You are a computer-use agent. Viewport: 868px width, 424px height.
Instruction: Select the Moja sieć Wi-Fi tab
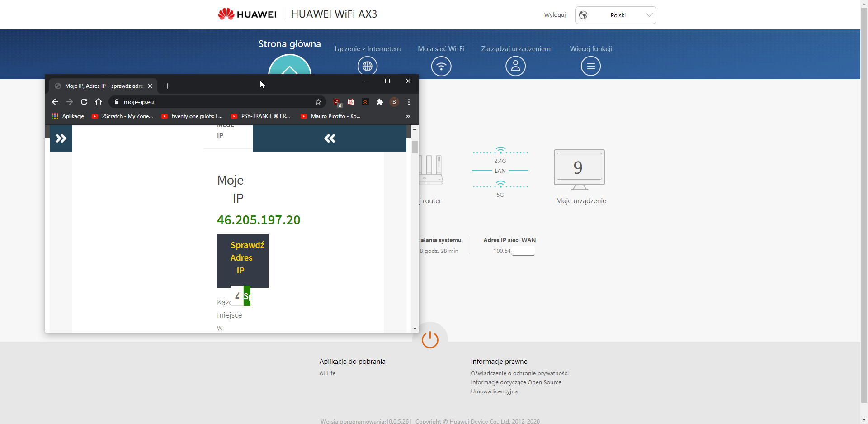[441, 49]
